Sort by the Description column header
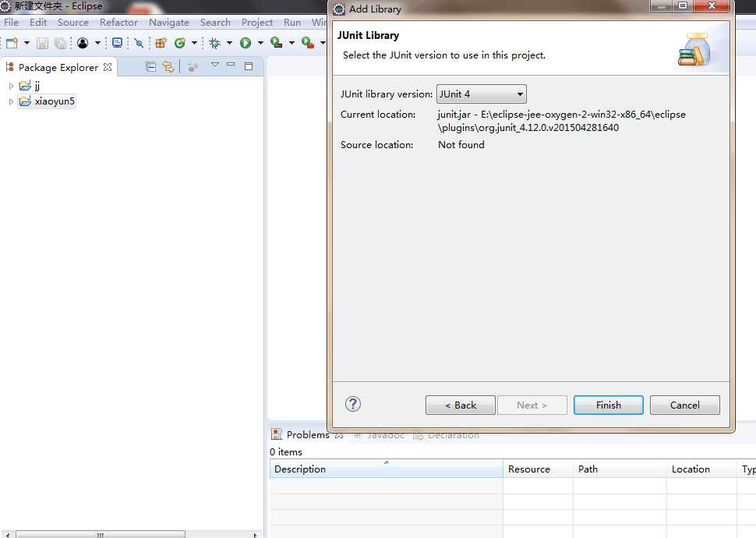This screenshot has height=538, width=756. [x=386, y=469]
